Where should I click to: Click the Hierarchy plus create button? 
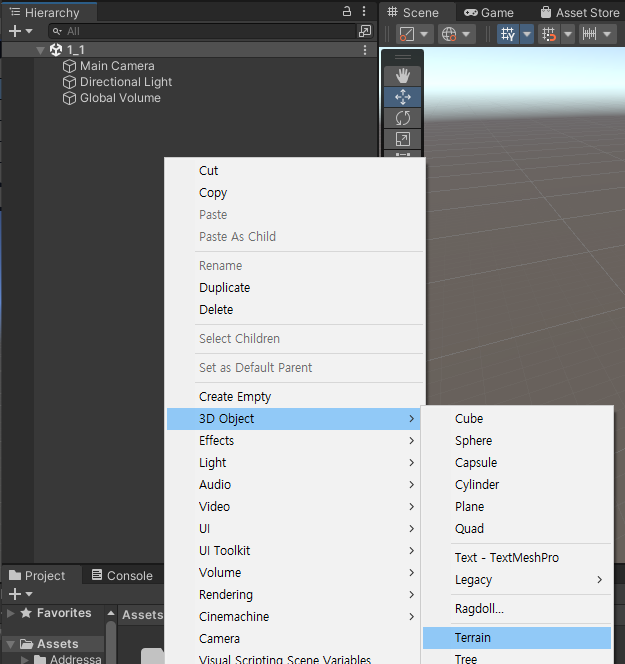pyautogui.click(x=15, y=31)
